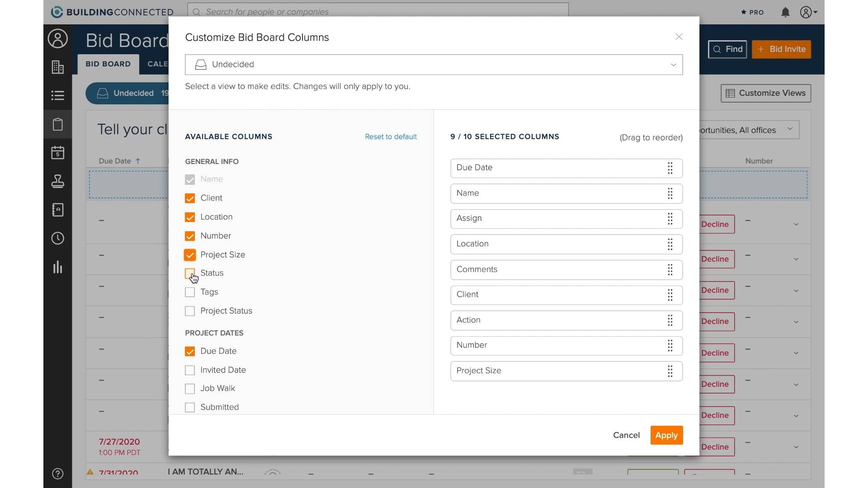Open the profile icon in the sidebar

tap(57, 38)
